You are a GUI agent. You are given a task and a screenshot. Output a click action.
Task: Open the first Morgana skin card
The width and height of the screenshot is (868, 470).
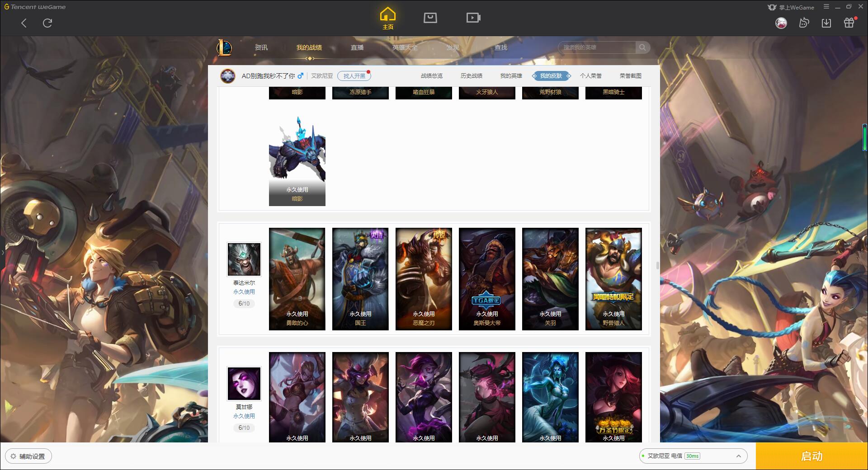click(297, 397)
